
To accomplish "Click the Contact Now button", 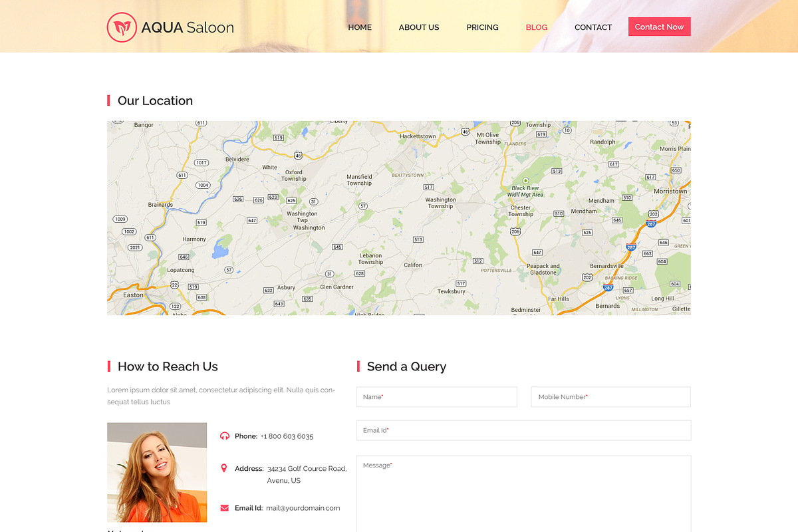I will [x=659, y=27].
